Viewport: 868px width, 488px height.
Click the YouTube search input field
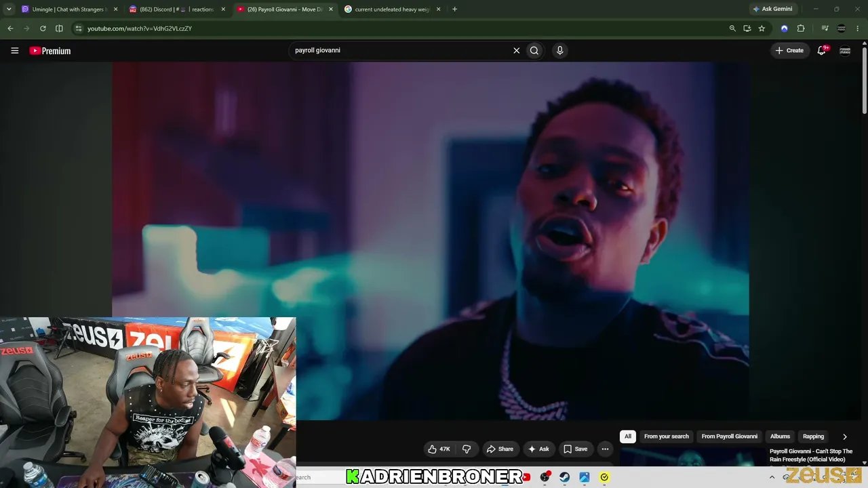[401, 50]
